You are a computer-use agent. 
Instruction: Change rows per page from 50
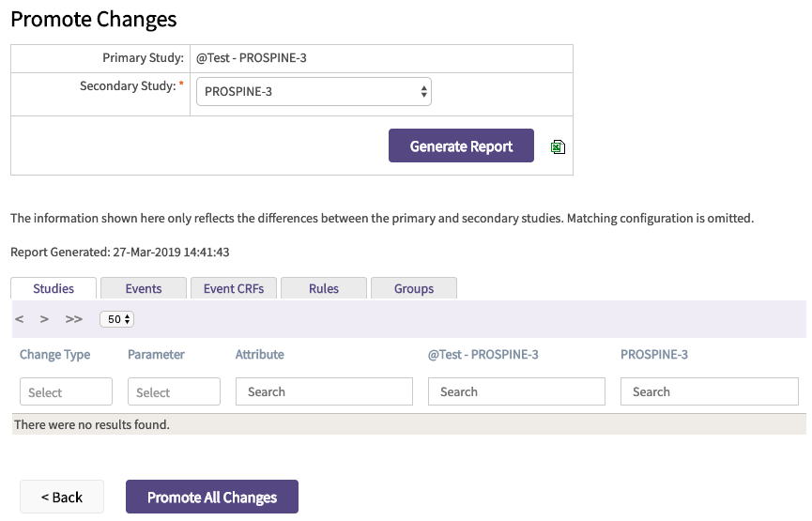tap(117, 319)
